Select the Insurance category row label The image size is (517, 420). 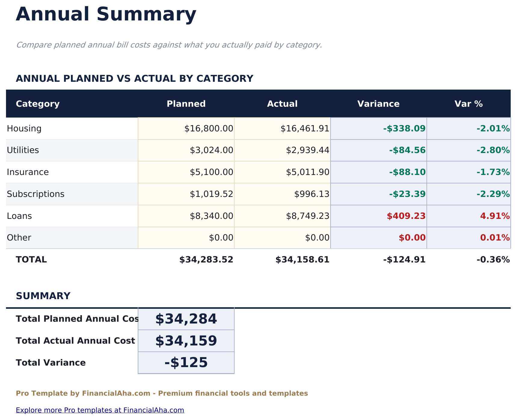click(x=28, y=172)
